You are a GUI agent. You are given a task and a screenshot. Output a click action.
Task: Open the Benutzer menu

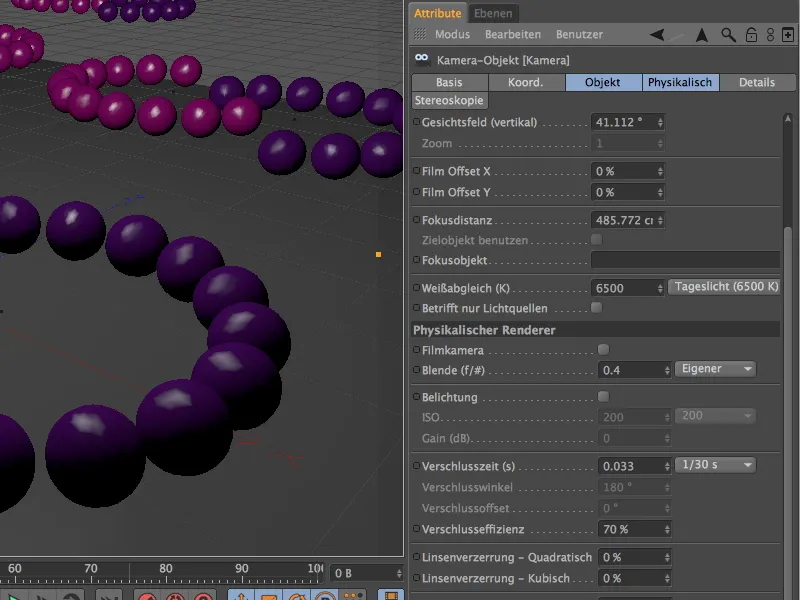click(x=579, y=34)
